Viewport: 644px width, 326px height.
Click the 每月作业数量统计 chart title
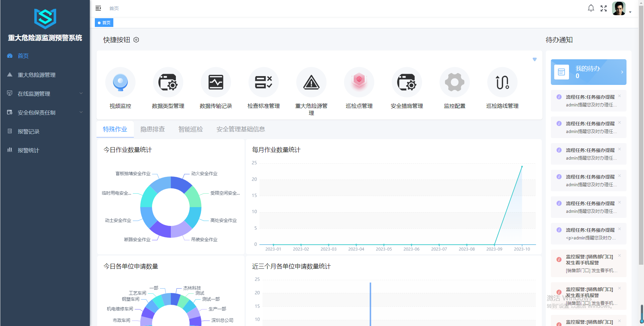pos(276,150)
